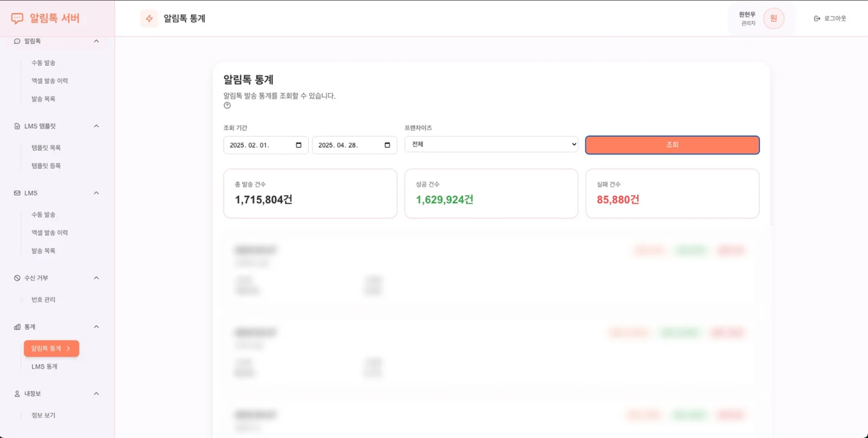Click the 원 user avatar circle
Screen dimensions: 868x438
pyautogui.click(x=774, y=18)
